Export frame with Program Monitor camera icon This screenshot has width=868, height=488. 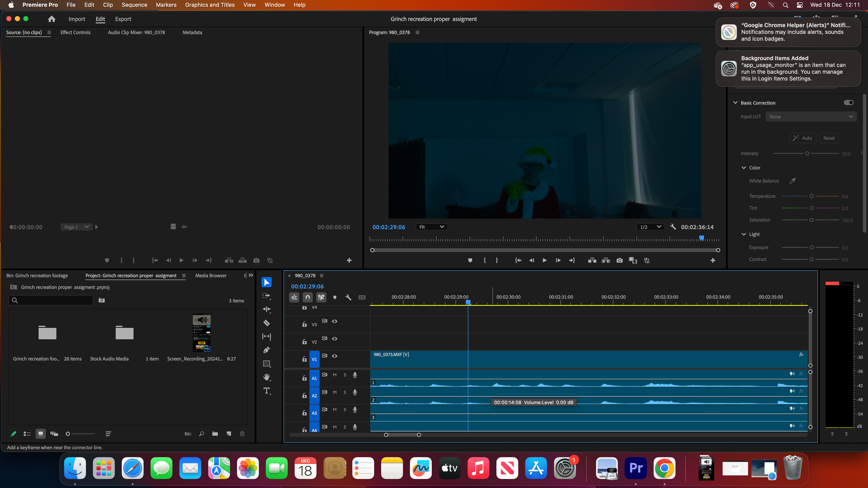click(619, 260)
